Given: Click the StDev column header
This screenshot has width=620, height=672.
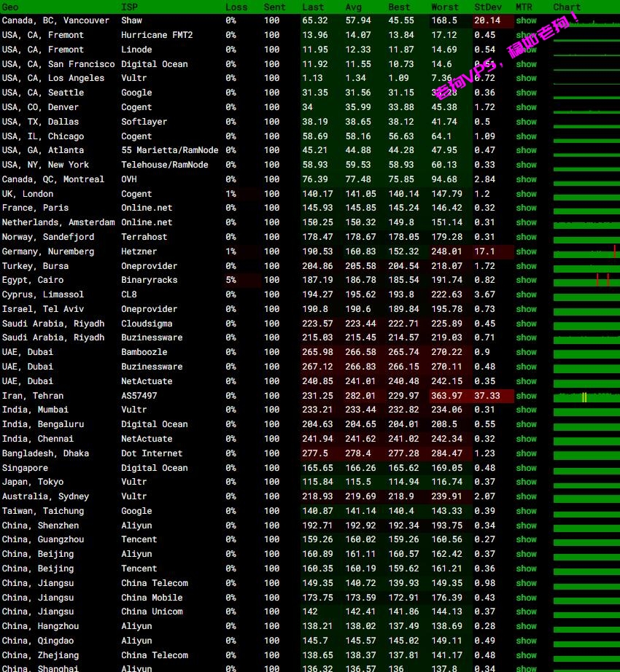Looking at the screenshot, I should [x=488, y=7].
